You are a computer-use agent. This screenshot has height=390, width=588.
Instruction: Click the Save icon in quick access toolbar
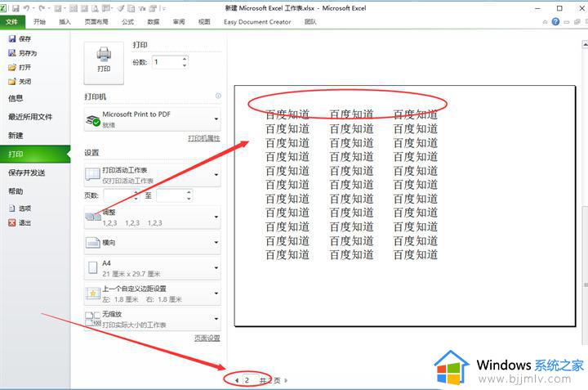point(16,8)
